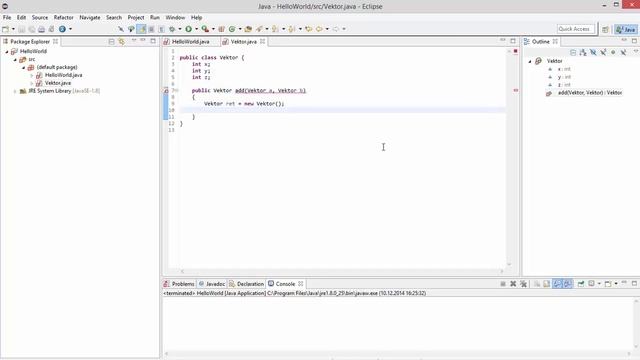Viewport: 640px width, 360px height.
Task: Open the Refactor menu
Action: point(64,18)
